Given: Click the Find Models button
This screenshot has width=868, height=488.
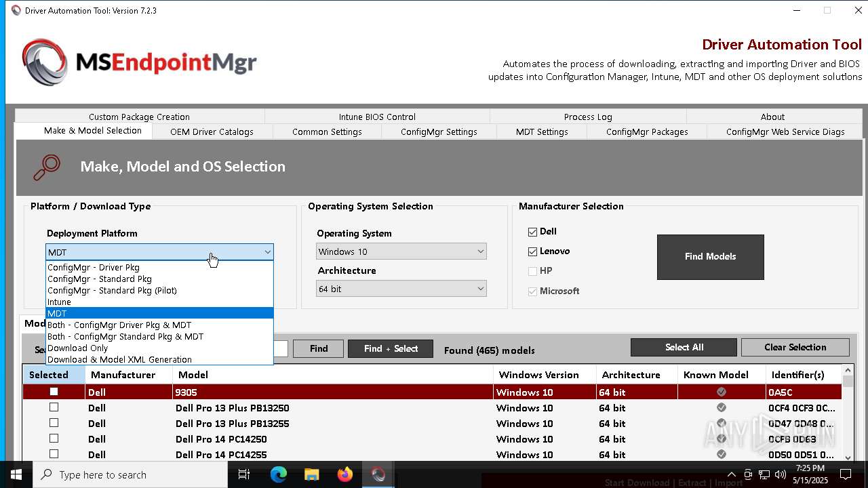Looking at the screenshot, I should pyautogui.click(x=710, y=257).
